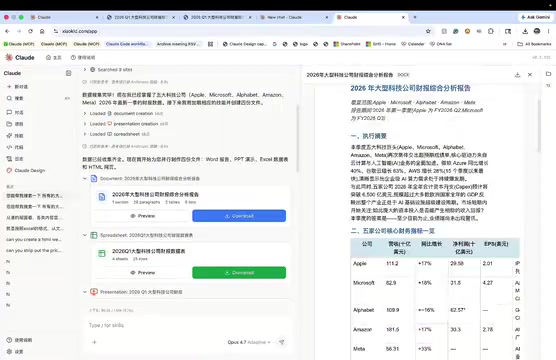Open the SharePoint bookmark
This screenshot has height=360, width=556.
point(347,44)
